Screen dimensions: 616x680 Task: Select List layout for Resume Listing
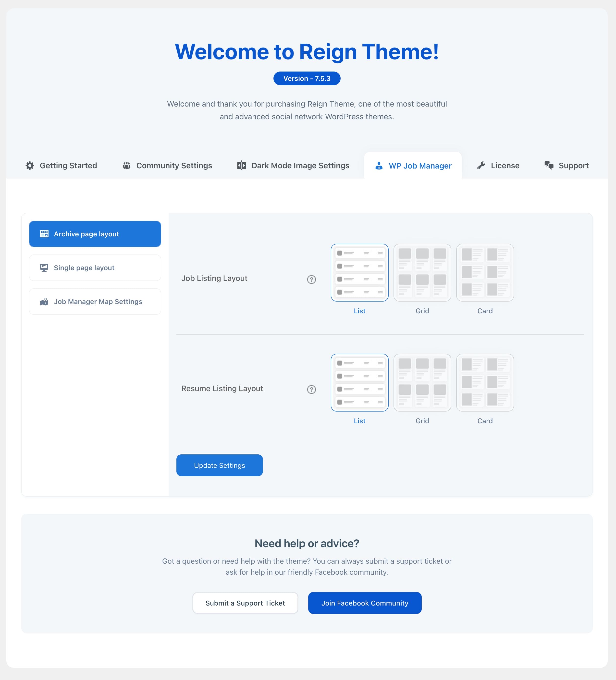[359, 383]
